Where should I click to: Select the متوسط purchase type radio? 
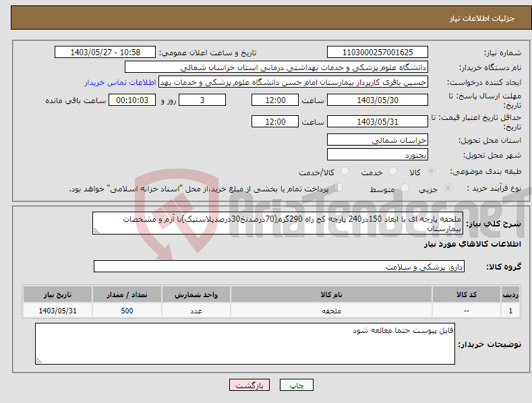(405, 188)
